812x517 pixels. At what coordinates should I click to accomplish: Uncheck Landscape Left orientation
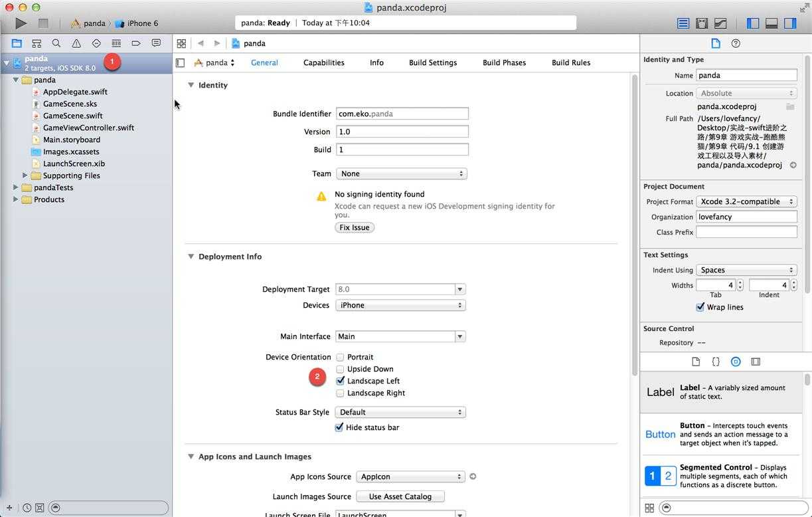340,381
